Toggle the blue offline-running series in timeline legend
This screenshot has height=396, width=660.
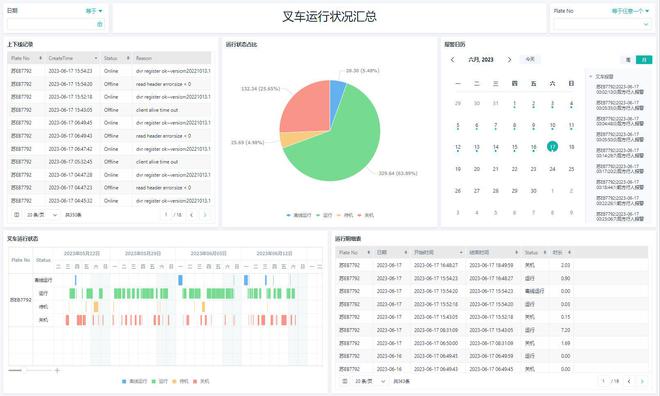(134, 381)
